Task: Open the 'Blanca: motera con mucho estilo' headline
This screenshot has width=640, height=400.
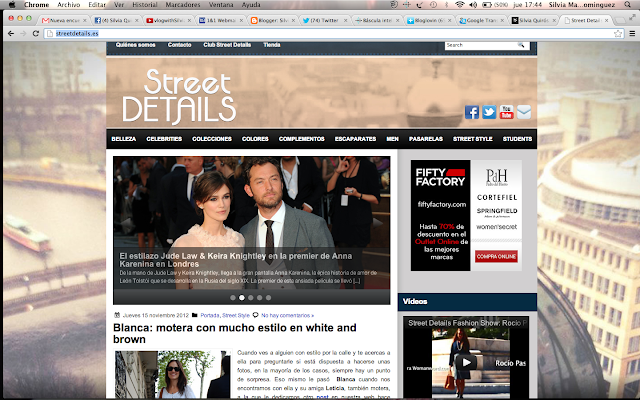Action: [235, 333]
